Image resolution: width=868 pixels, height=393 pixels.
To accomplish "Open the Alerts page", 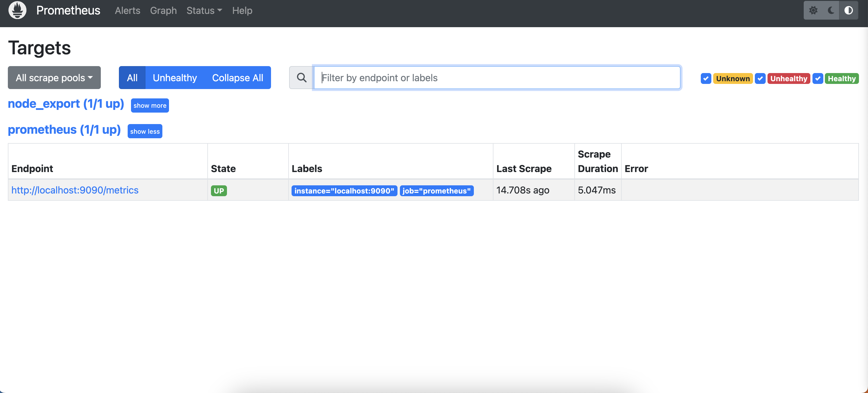I will 127,11.
